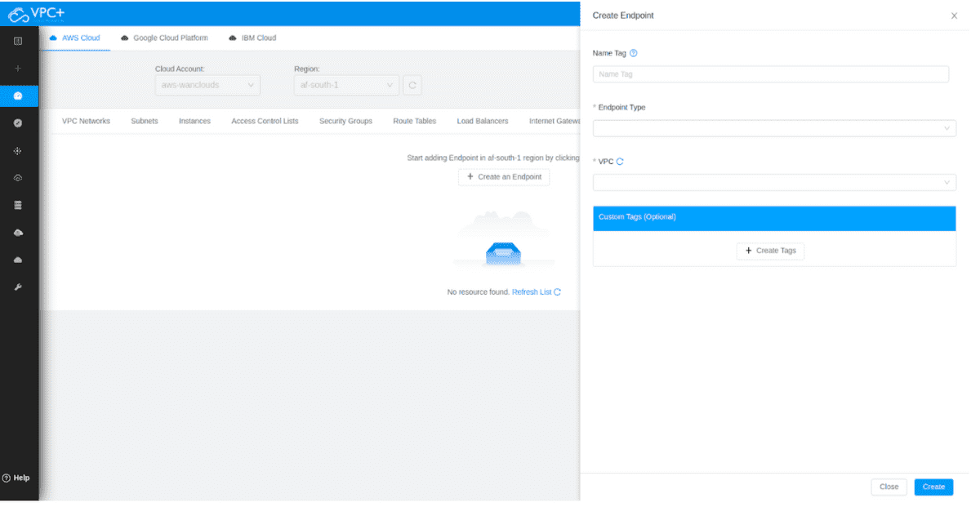
Task: Select the highlighted blue dashboard sidebar icon
Action: coord(18,96)
